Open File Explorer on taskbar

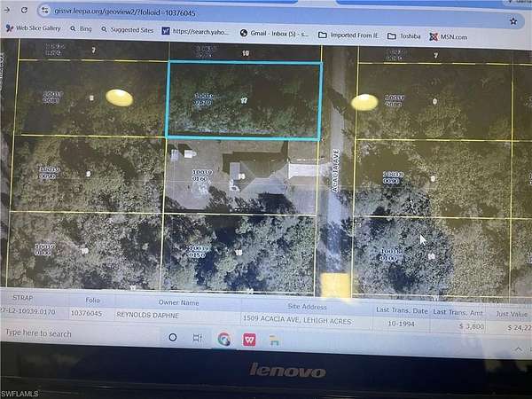pos(274,340)
